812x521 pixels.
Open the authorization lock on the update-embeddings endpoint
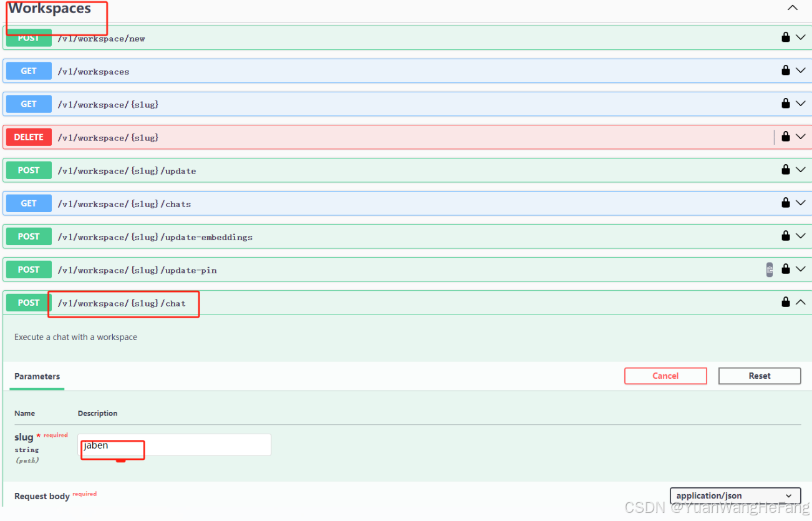coord(786,236)
